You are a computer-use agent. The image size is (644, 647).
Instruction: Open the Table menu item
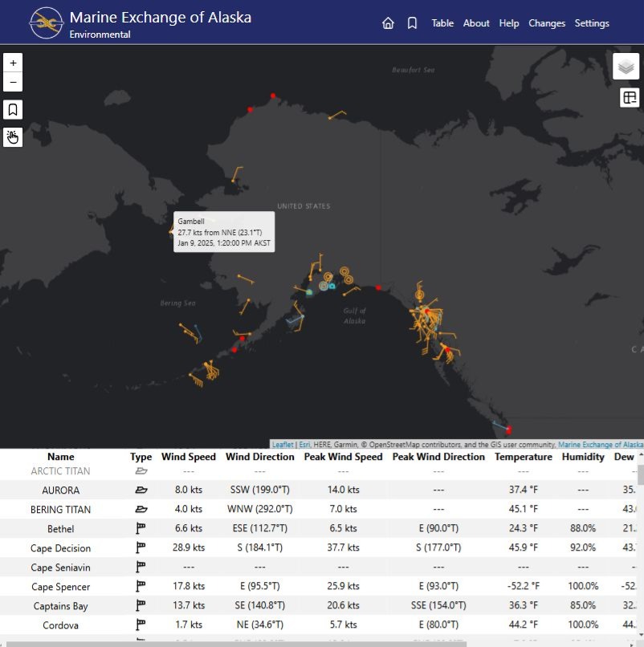pyautogui.click(x=442, y=23)
